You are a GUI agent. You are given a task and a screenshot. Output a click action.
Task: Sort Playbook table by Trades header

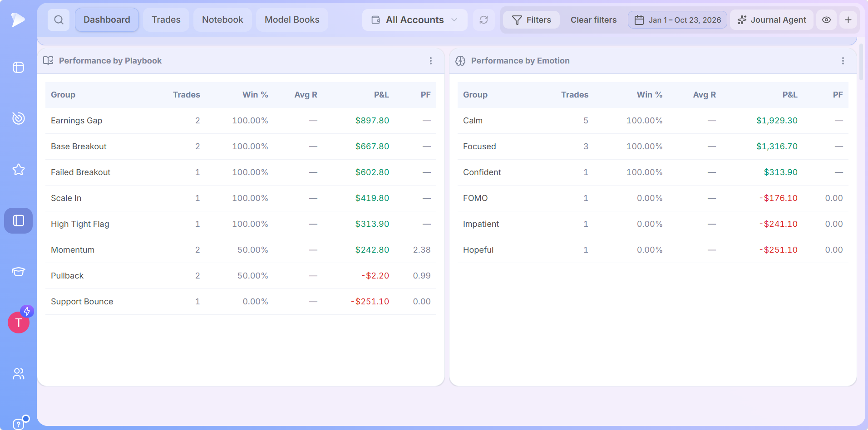[186, 95]
